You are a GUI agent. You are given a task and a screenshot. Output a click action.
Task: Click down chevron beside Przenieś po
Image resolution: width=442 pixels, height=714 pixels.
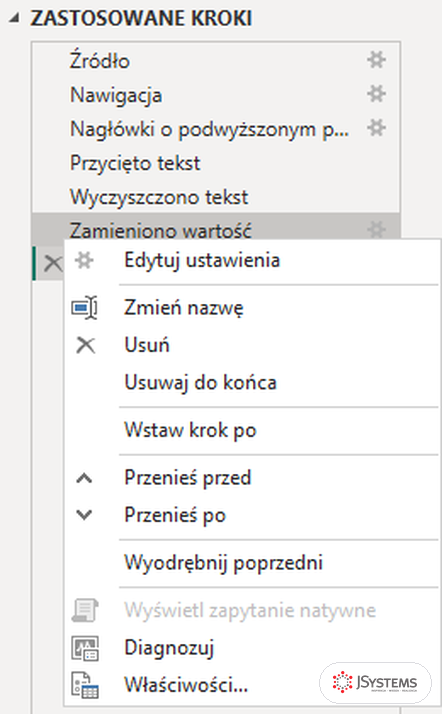pyautogui.click(x=84, y=515)
